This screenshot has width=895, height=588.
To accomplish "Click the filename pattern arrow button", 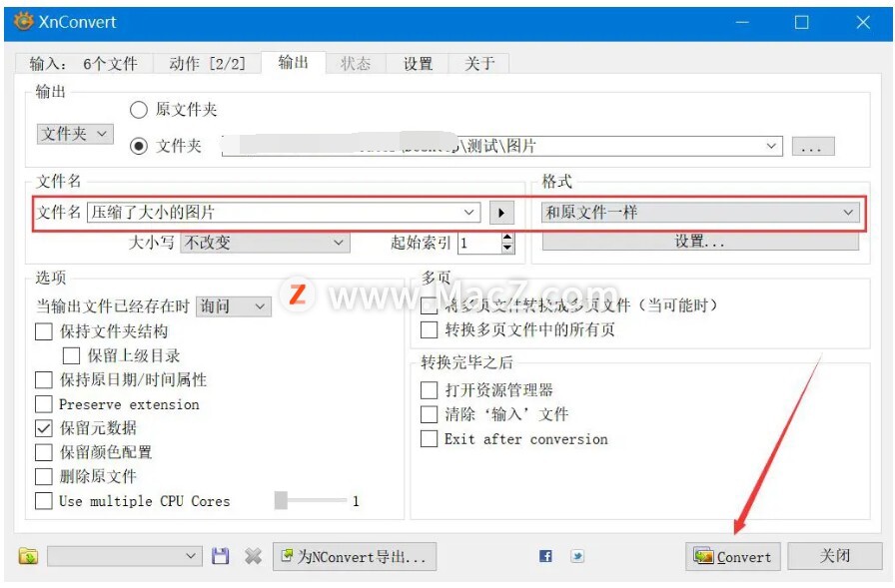I will click(501, 213).
